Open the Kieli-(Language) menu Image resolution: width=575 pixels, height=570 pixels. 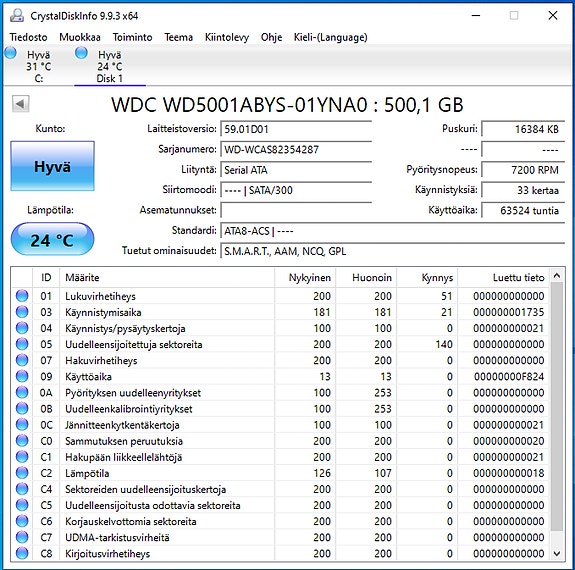click(330, 37)
